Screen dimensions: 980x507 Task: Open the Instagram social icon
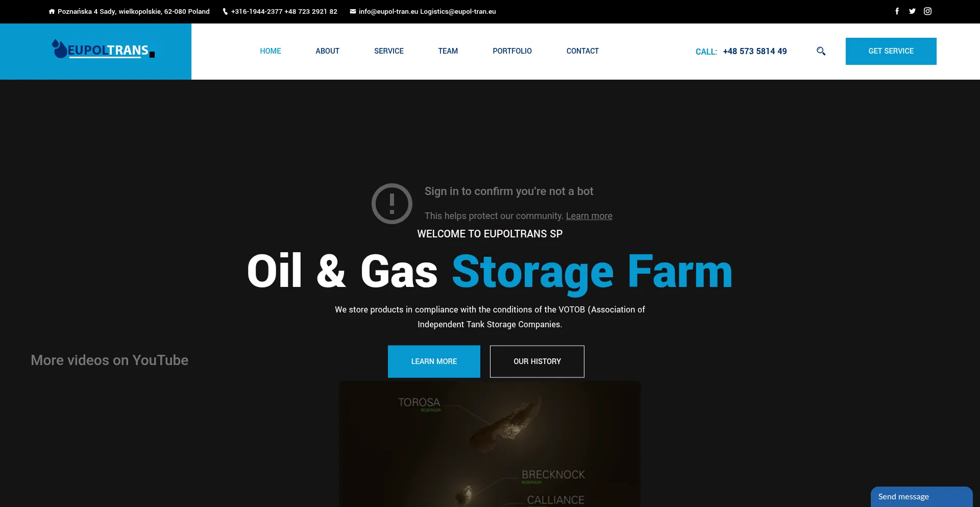coord(927,11)
